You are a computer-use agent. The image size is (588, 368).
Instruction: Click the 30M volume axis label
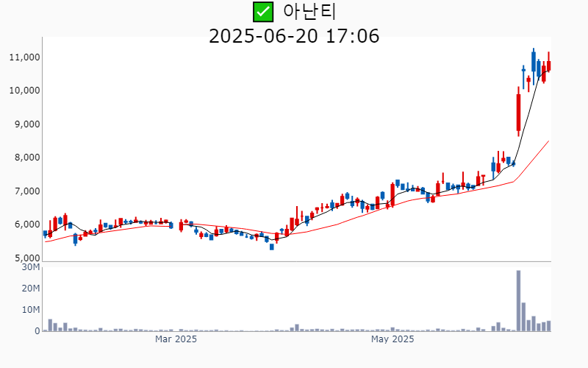[31, 267]
